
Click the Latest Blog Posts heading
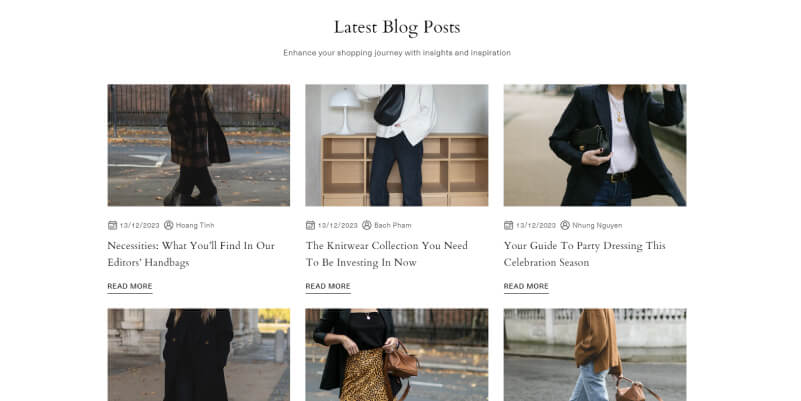(397, 27)
